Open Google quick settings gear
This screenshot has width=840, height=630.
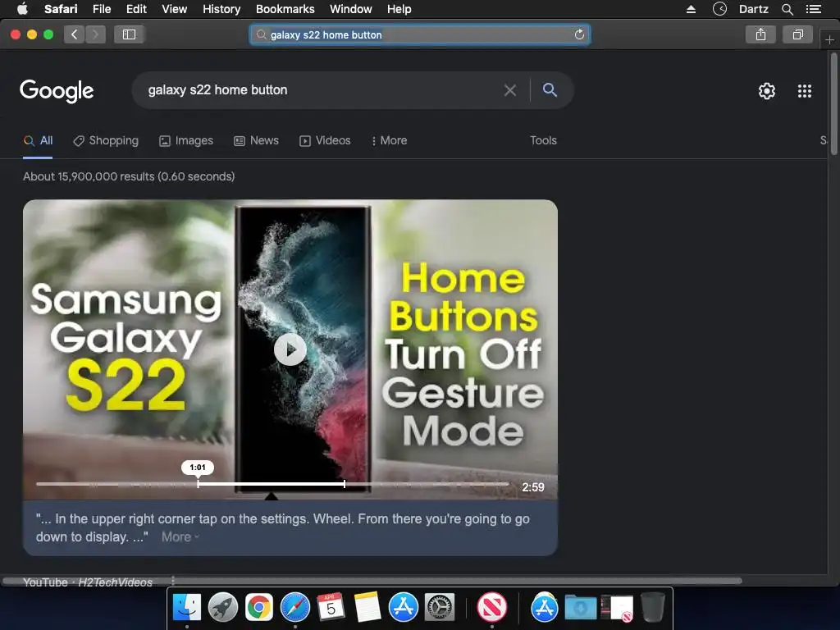[767, 90]
